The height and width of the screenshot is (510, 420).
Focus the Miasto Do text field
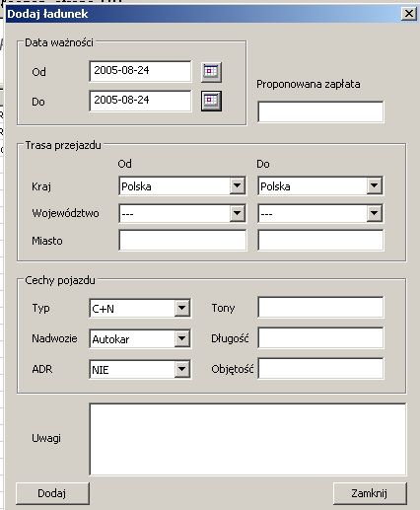[x=320, y=241]
